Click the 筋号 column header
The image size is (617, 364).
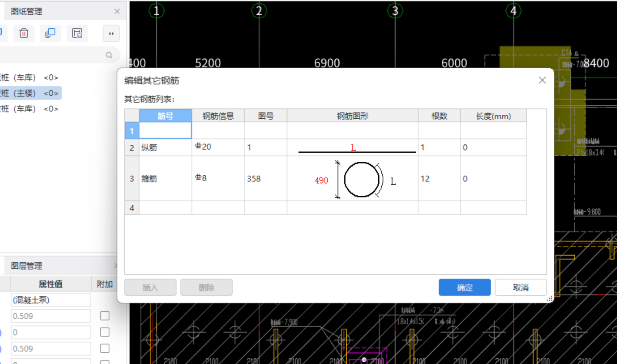(x=166, y=116)
